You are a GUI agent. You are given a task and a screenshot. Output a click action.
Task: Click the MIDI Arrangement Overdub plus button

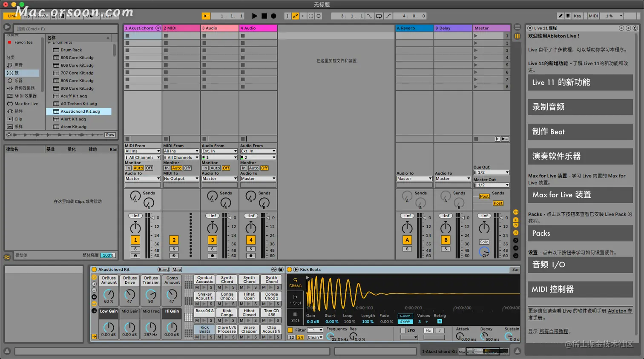click(287, 16)
